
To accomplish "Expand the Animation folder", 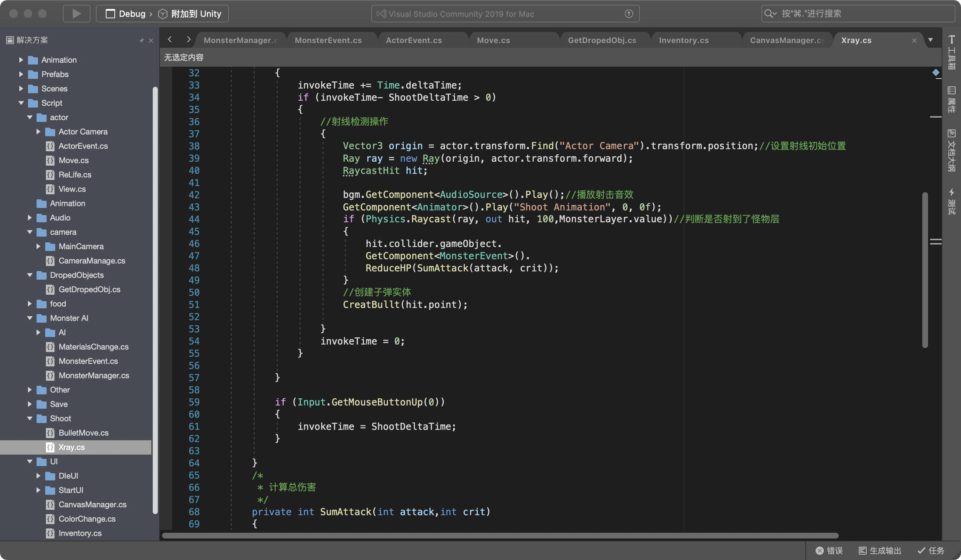I will point(21,60).
